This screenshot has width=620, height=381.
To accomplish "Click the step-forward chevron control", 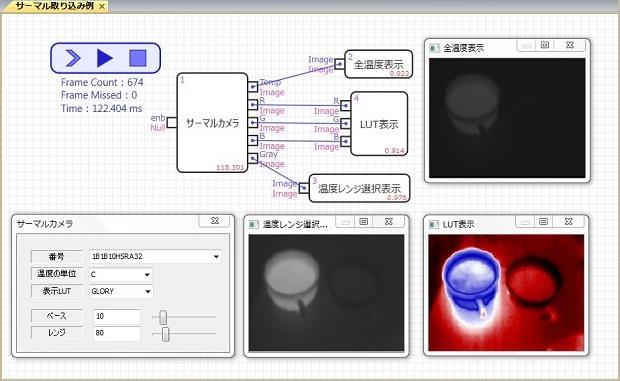I will coord(72,58).
